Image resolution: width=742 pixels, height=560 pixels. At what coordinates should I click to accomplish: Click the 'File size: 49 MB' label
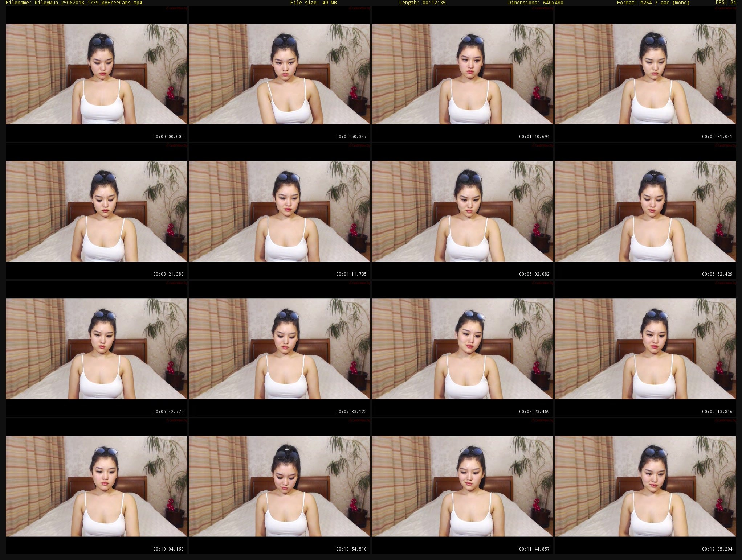tap(313, 3)
